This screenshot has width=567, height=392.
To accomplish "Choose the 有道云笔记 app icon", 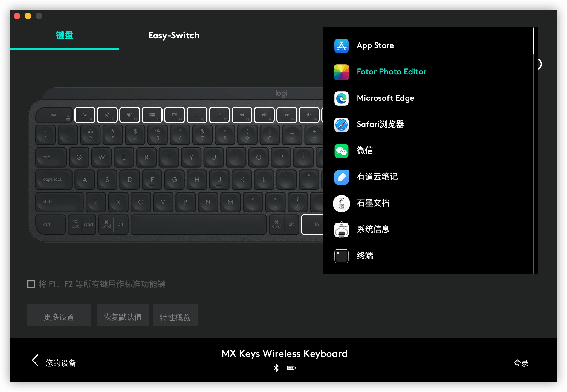I will click(341, 177).
